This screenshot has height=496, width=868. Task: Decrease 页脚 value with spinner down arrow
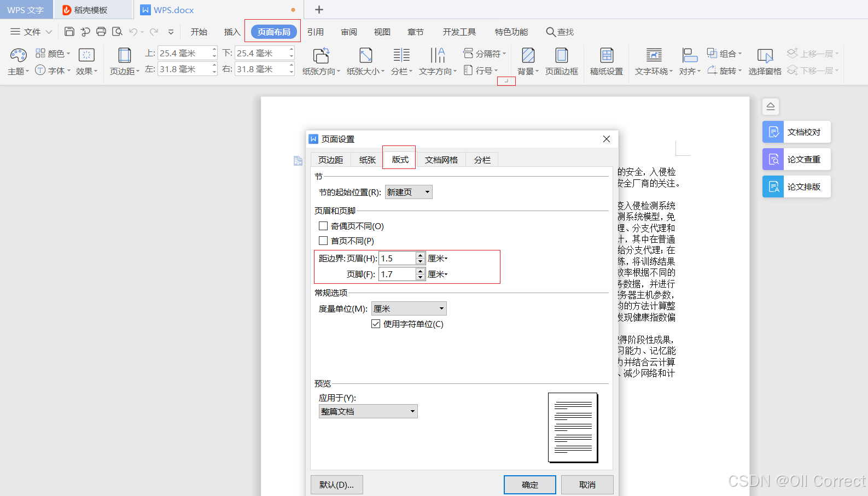[420, 277]
